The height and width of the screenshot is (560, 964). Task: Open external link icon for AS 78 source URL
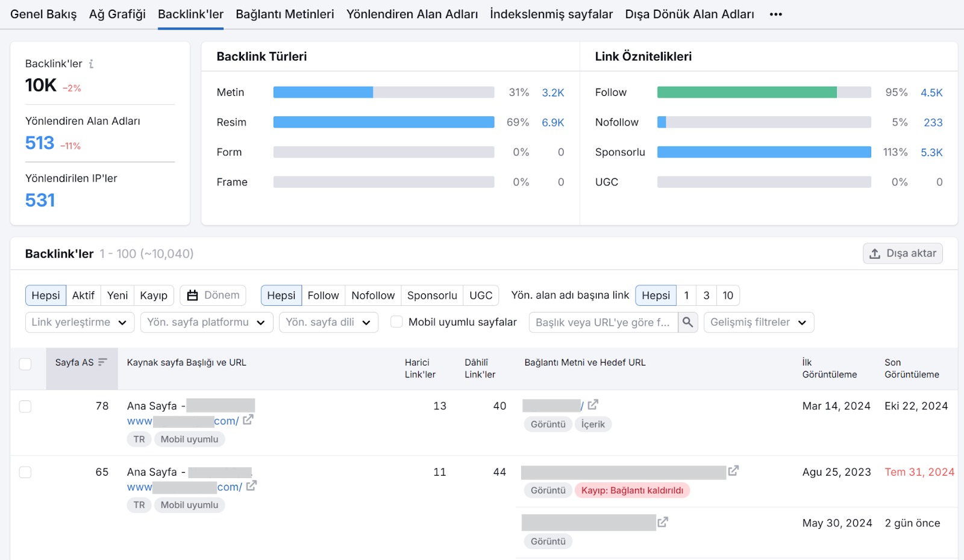pos(248,420)
